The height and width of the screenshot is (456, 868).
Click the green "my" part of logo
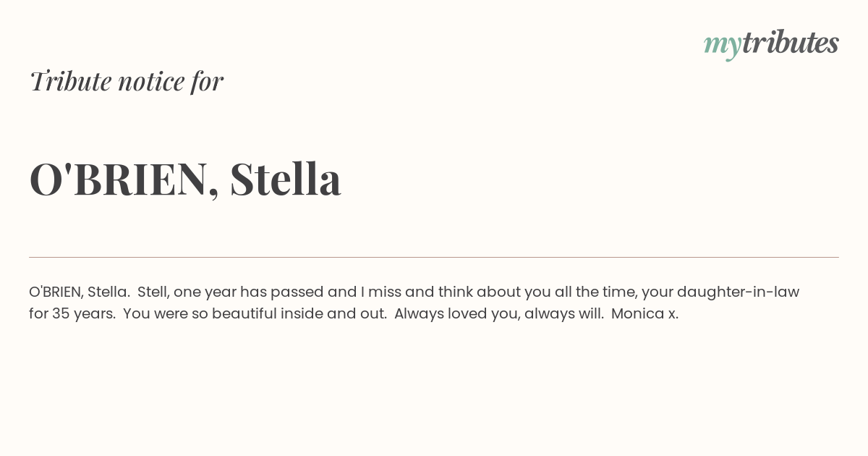(723, 46)
